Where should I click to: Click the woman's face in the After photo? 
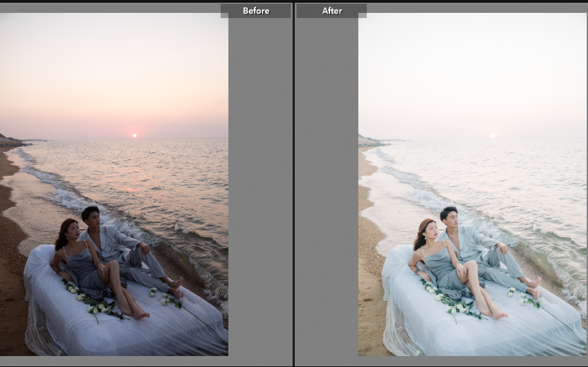pos(430,231)
